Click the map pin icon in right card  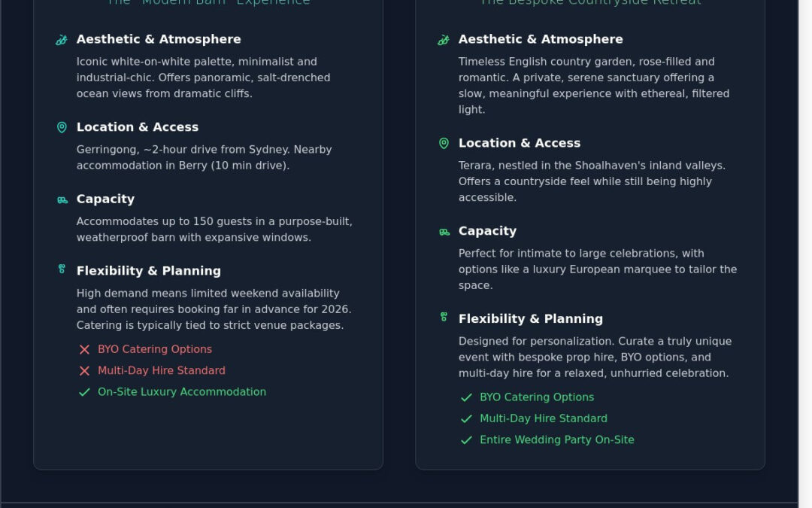coord(444,144)
